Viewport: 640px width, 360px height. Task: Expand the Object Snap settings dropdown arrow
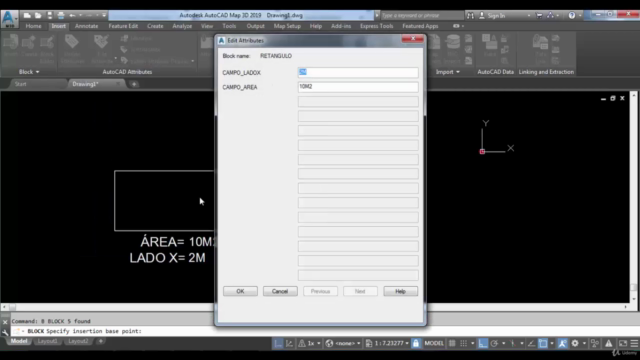(x=552, y=344)
